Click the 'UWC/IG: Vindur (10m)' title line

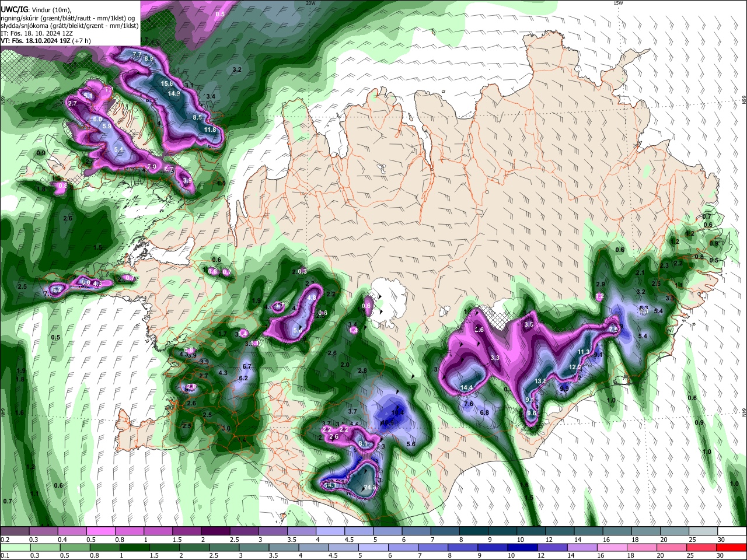pos(36,10)
